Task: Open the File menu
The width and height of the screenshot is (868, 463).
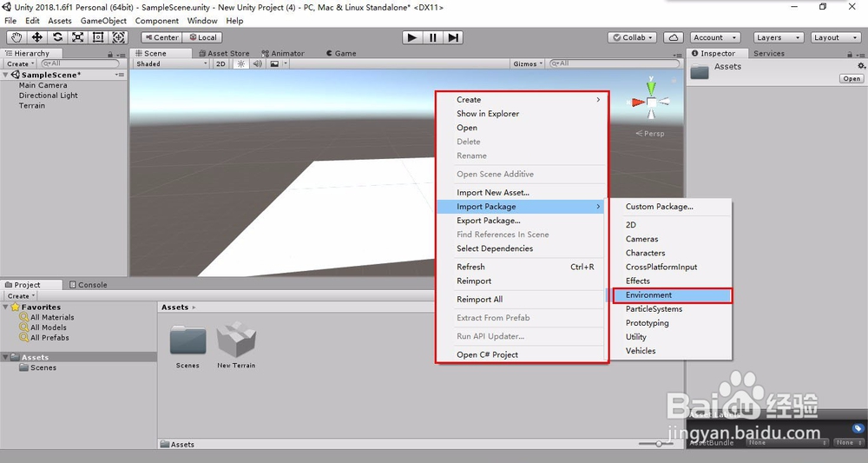Action: (x=10, y=21)
